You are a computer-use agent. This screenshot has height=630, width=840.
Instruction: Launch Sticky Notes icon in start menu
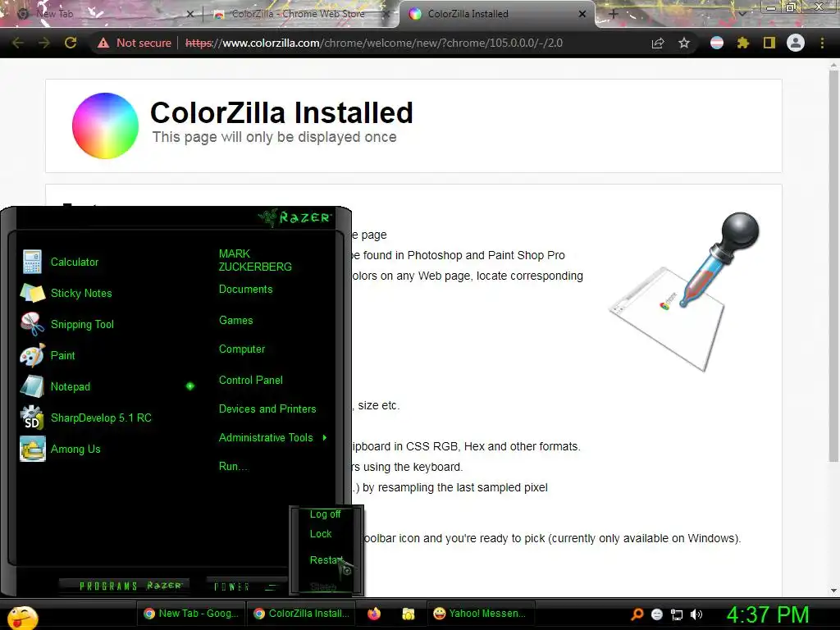pyautogui.click(x=33, y=293)
